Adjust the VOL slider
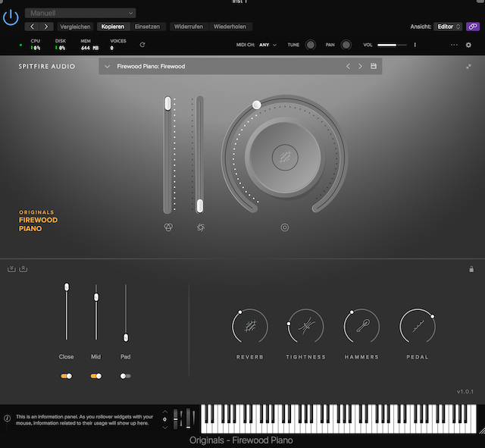485x448 pixels. (392, 45)
